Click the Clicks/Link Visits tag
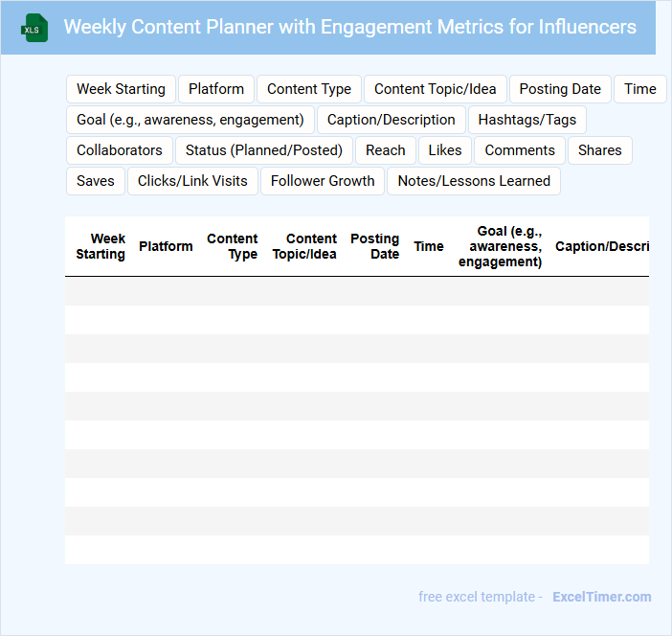This screenshot has height=636, width=672. [x=192, y=181]
